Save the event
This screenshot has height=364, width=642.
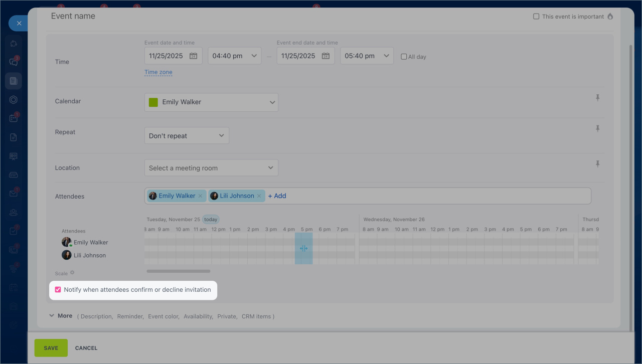pyautogui.click(x=51, y=348)
